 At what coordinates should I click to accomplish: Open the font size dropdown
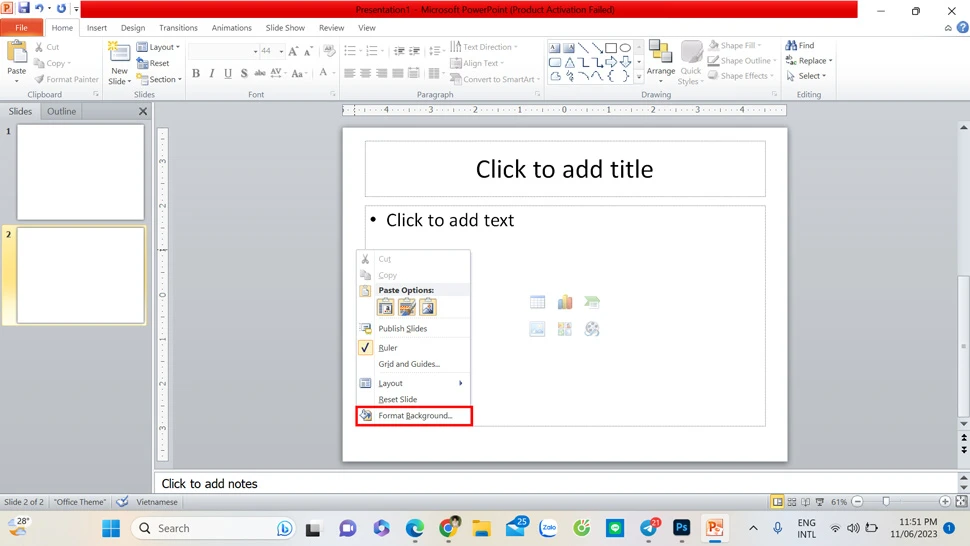click(x=281, y=51)
